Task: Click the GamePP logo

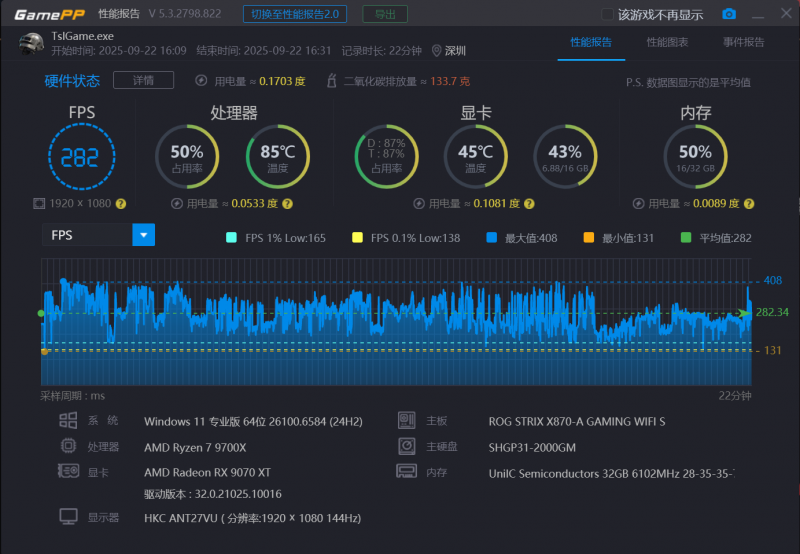Action: tap(47, 14)
